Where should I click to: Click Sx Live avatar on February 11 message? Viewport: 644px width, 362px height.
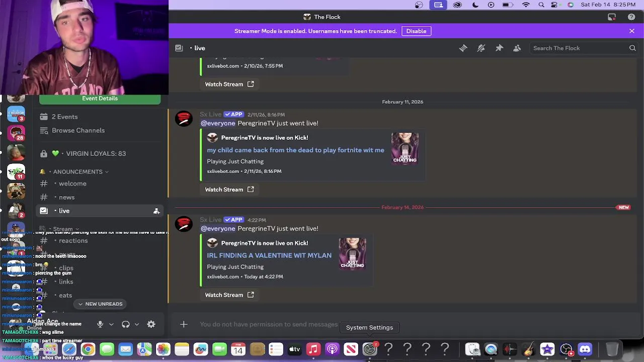(x=184, y=119)
